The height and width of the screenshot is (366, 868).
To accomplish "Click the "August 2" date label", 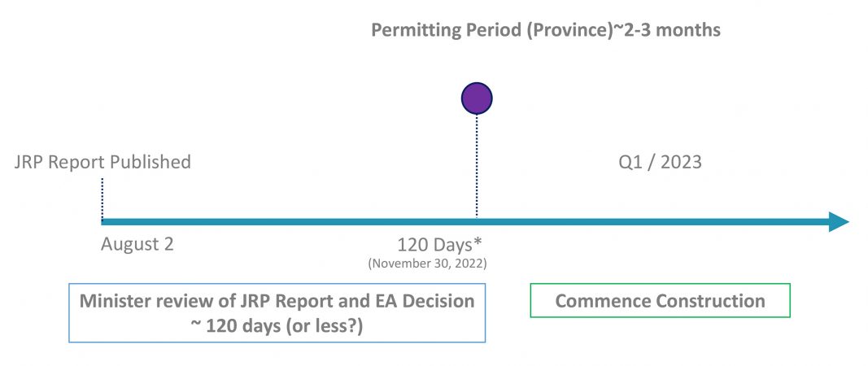I will tap(137, 244).
